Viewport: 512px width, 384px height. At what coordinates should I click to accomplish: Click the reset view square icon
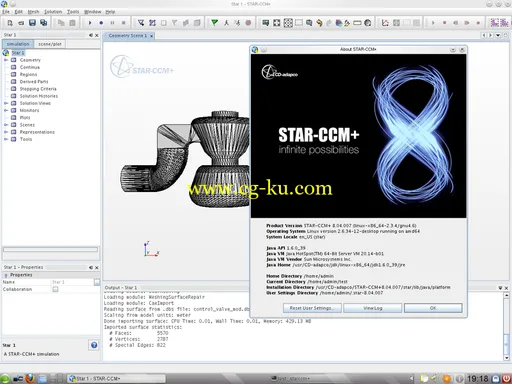point(277,23)
